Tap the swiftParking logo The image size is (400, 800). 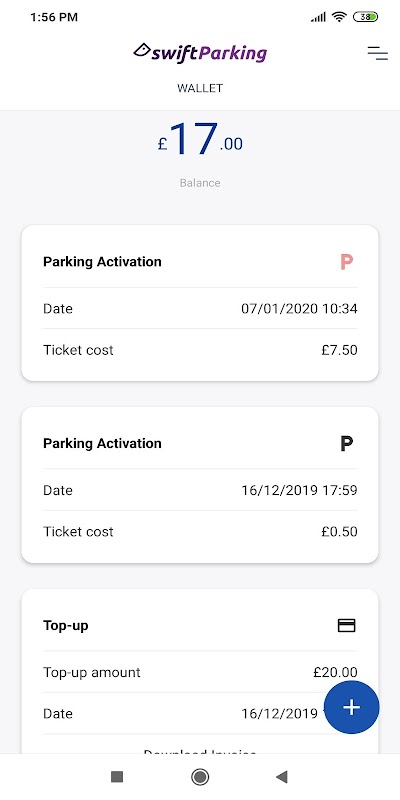click(x=200, y=53)
